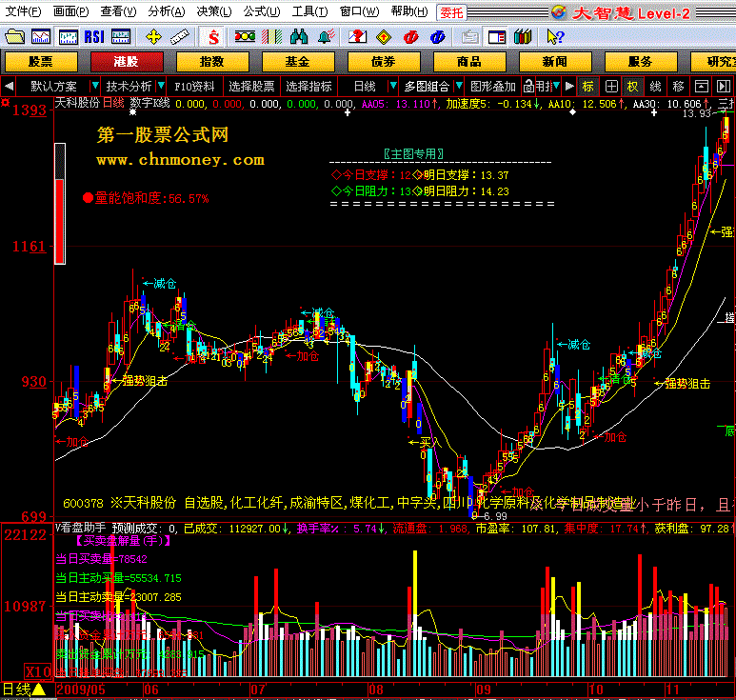The height and width of the screenshot is (700, 736).
Task: Click the red-green striped lines icon
Action: [271, 36]
